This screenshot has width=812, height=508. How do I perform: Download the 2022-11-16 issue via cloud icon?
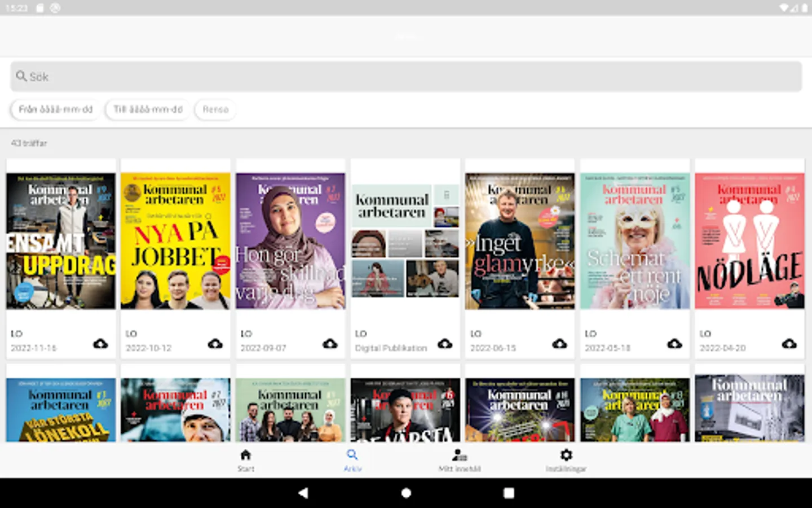[x=100, y=344]
